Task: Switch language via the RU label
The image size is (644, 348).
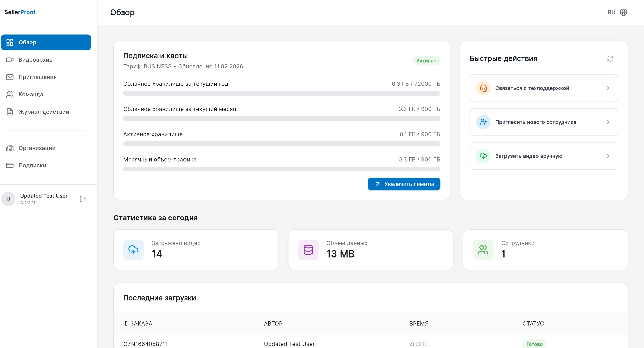Action: click(x=611, y=12)
